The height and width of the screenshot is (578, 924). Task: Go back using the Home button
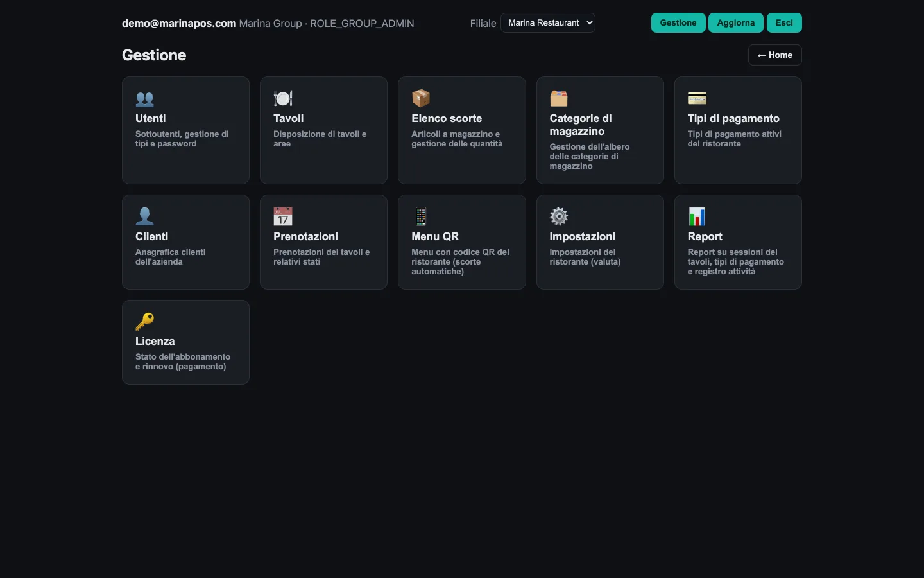pos(774,55)
